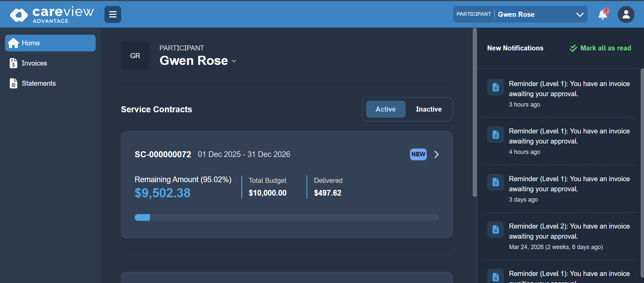
Task: Click the CareView Advantage logo
Action: (52, 14)
